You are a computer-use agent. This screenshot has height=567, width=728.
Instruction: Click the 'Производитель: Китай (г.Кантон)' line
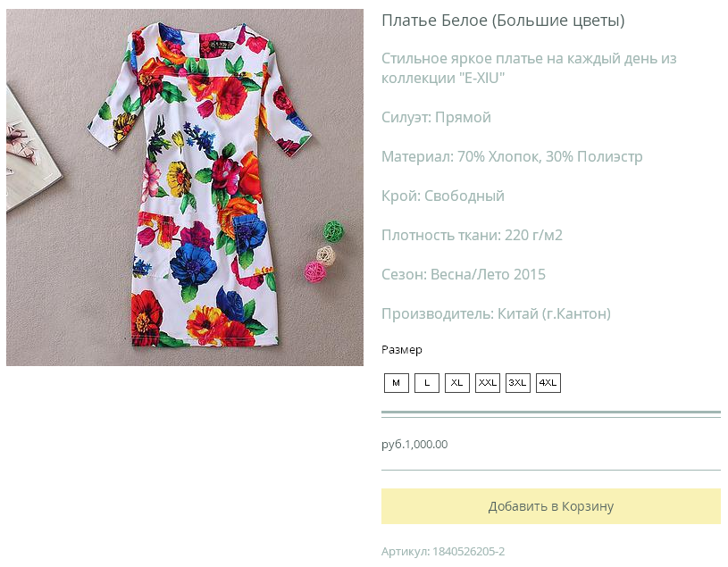point(496,314)
